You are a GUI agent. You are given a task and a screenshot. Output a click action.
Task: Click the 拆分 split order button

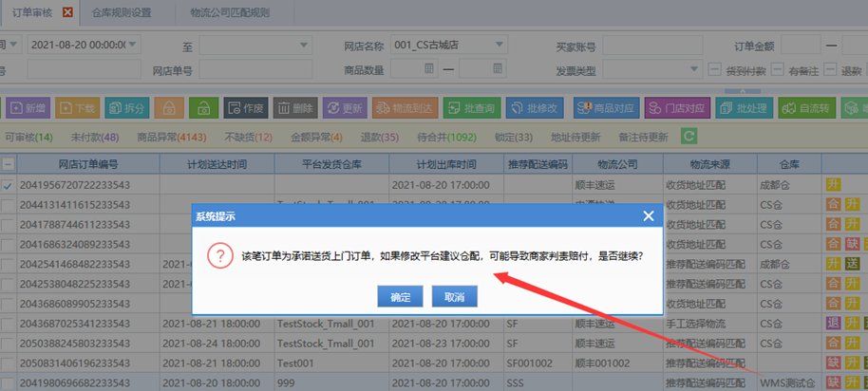[x=126, y=108]
